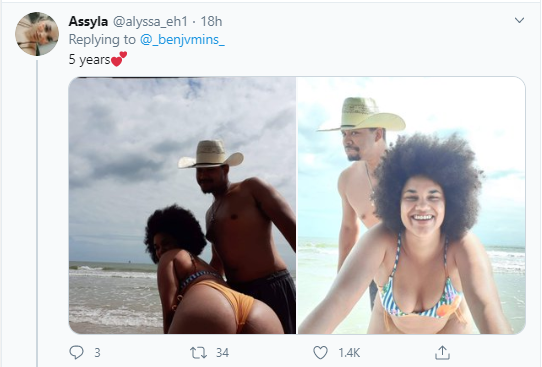
Task: Expand the tweet options chevron
Action: point(519,20)
